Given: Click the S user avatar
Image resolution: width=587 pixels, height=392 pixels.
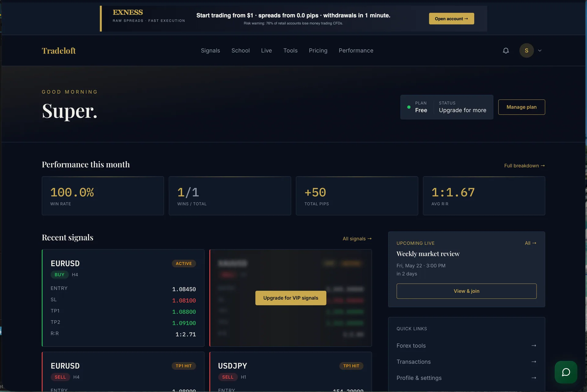Looking at the screenshot, I should 526,51.
